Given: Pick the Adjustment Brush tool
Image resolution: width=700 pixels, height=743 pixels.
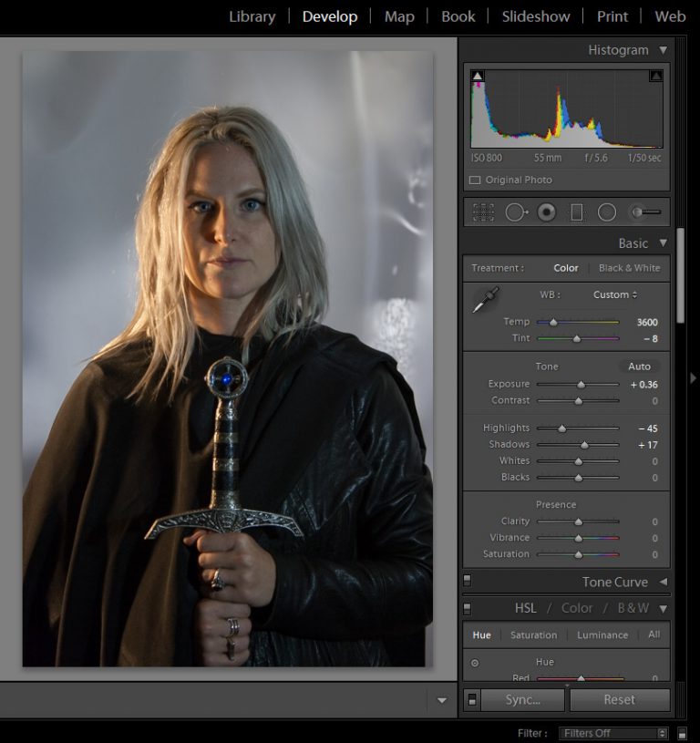Looking at the screenshot, I should pos(645,212).
